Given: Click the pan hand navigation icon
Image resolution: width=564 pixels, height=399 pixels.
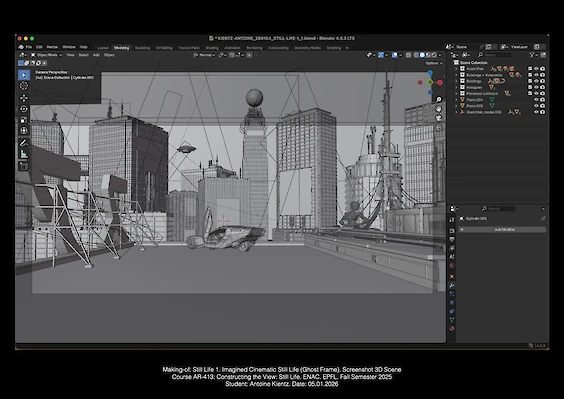Looking at the screenshot, I should [x=438, y=109].
